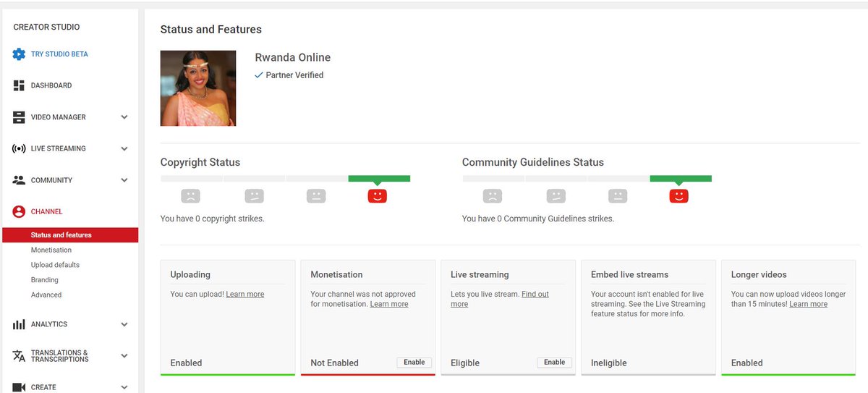Click the Create camera icon
The width and height of the screenshot is (868, 393).
(19, 387)
